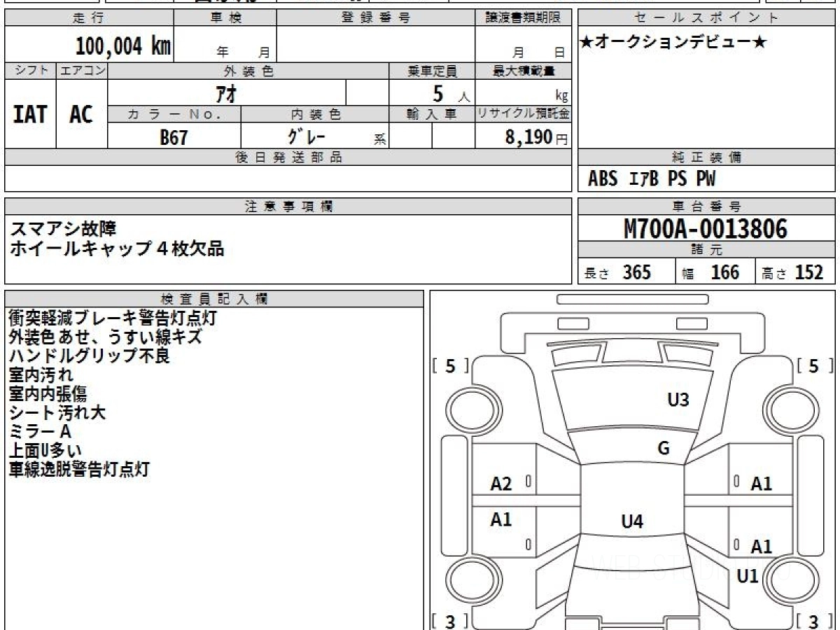Screen dimensions: 840x630
Task: Click the リサイクル預託金 header
Action: [x=523, y=114]
